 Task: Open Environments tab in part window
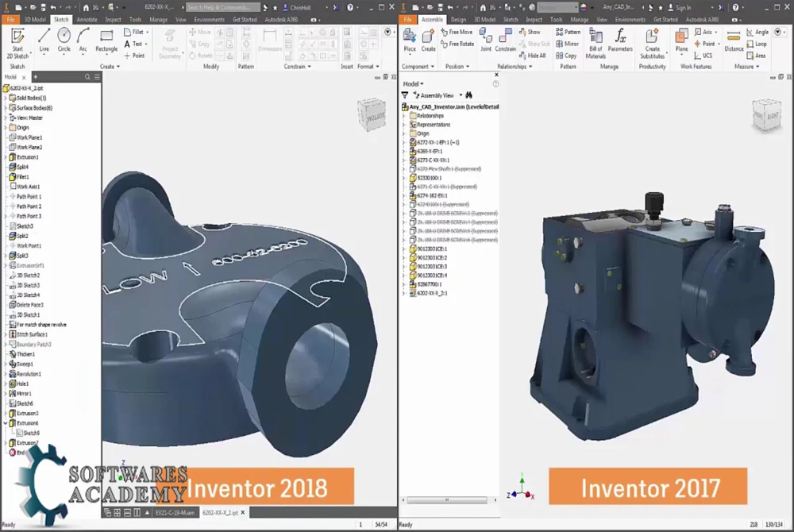tap(209, 20)
